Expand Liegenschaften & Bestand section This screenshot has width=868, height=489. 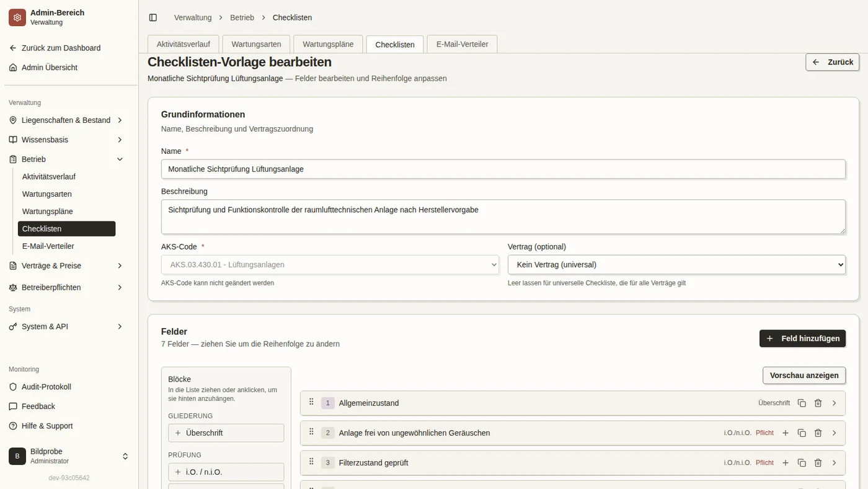pyautogui.click(x=66, y=120)
